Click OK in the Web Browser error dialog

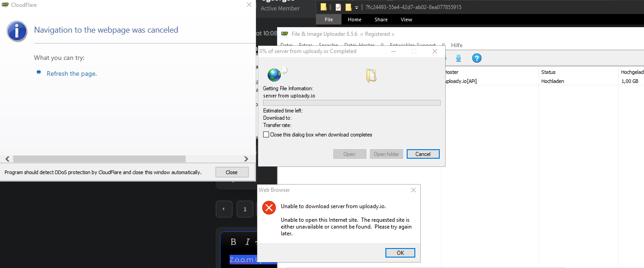(400, 253)
